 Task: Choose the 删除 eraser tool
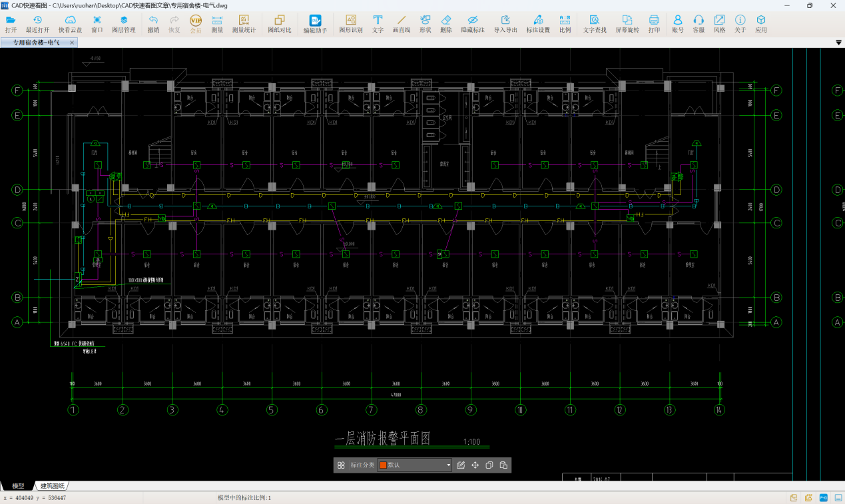(x=445, y=24)
